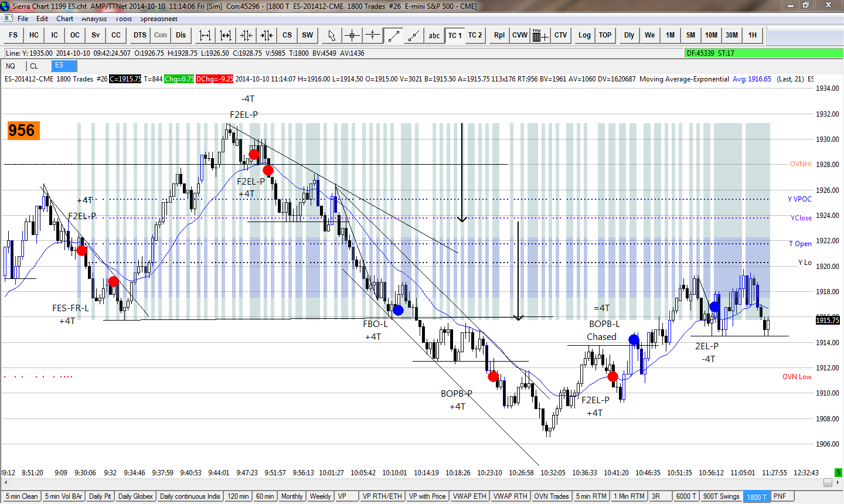Click the compress bars inward icon

(x=246, y=35)
